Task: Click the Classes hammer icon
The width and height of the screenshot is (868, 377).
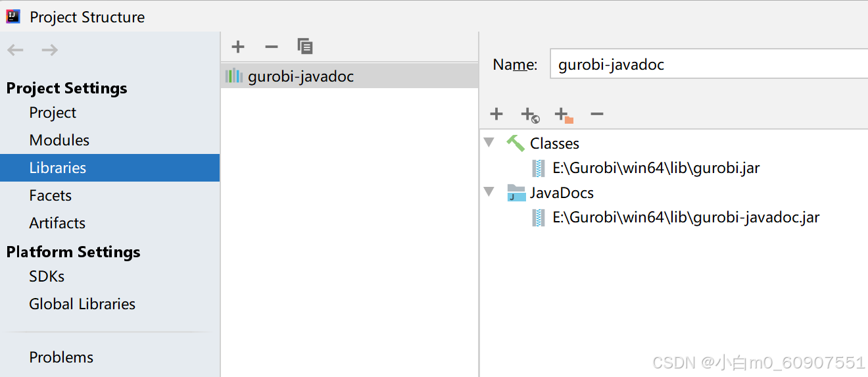Action: click(516, 143)
